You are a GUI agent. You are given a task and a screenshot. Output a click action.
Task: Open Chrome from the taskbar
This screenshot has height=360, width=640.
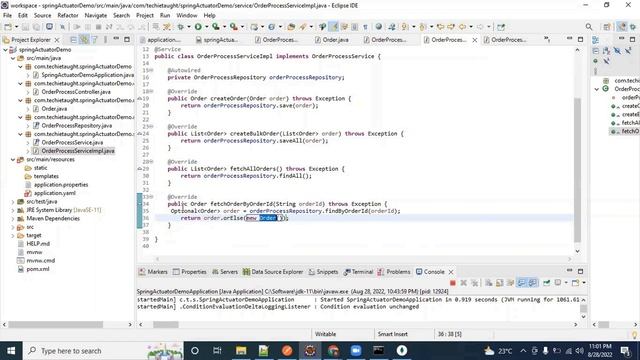pyautogui.click(x=333, y=351)
